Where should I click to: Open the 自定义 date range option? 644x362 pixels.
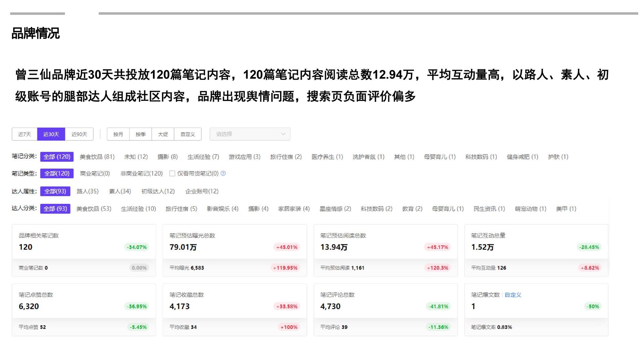tap(187, 134)
